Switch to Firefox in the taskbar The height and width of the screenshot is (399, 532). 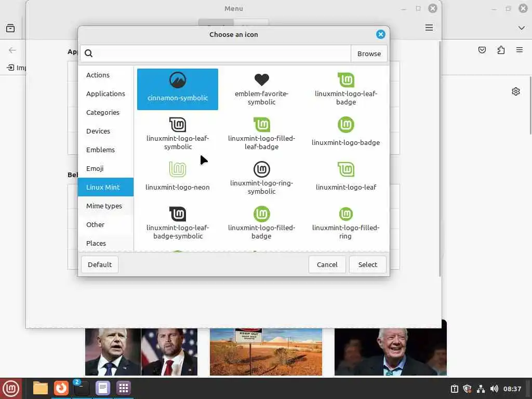pyautogui.click(x=61, y=388)
